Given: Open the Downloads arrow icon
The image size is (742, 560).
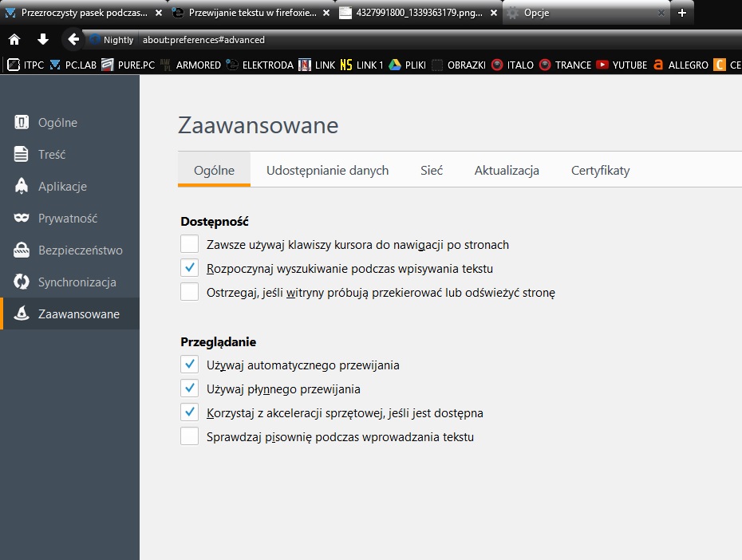Looking at the screenshot, I should [43, 39].
